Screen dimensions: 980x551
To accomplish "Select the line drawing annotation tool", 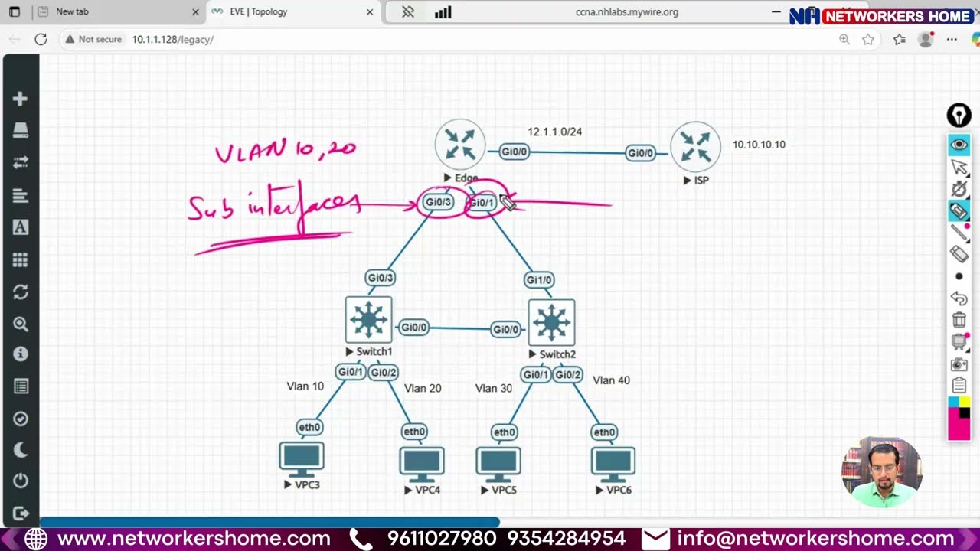I will (x=959, y=233).
